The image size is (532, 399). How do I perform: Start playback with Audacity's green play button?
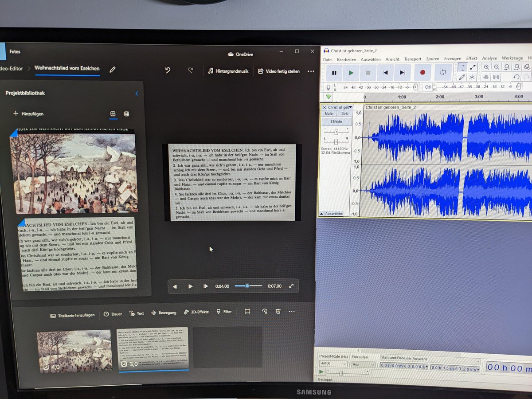351,73
